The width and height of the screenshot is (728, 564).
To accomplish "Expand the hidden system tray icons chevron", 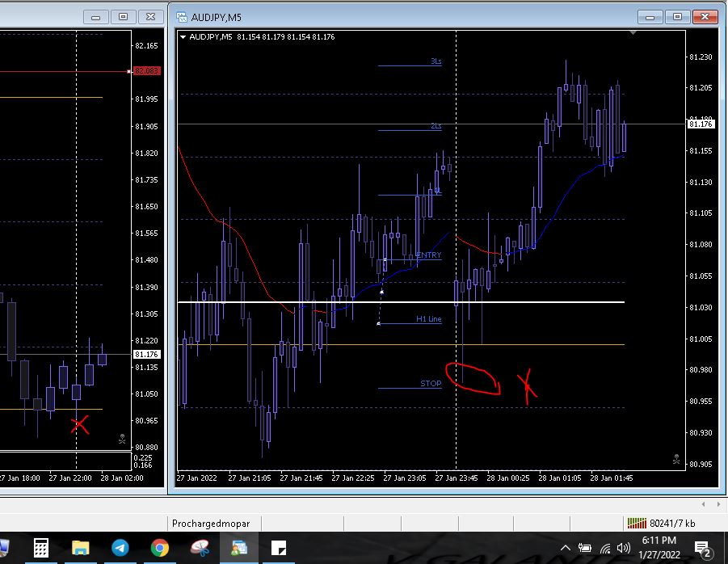I will 565,548.
